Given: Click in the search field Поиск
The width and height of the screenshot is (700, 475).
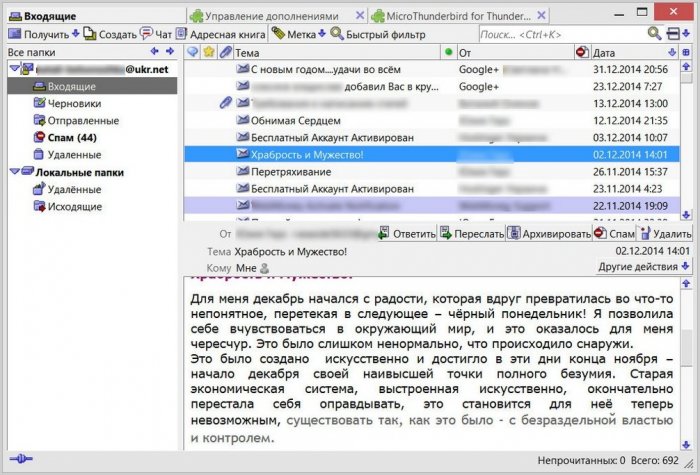Looking at the screenshot, I should [x=561, y=34].
